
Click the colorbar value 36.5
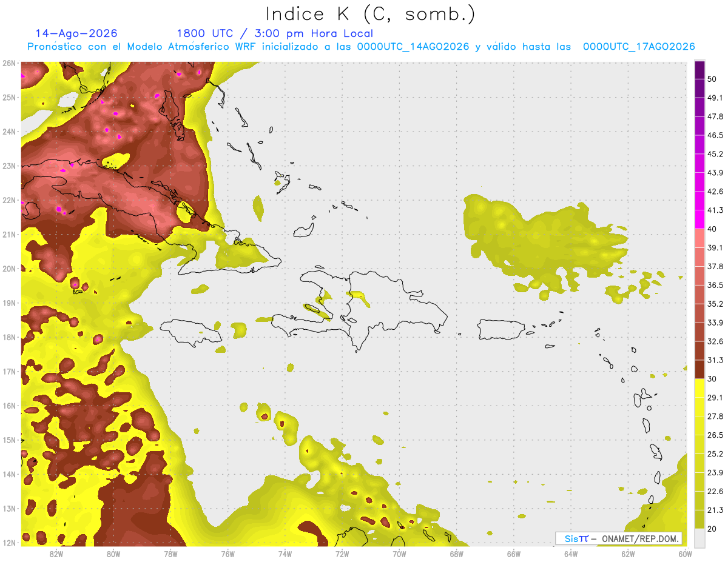point(715,285)
